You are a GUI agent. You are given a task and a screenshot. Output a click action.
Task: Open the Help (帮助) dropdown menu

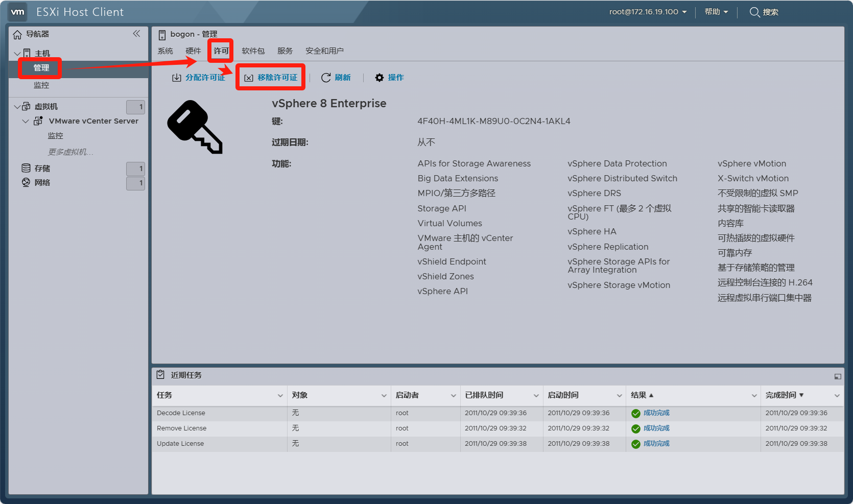(716, 12)
